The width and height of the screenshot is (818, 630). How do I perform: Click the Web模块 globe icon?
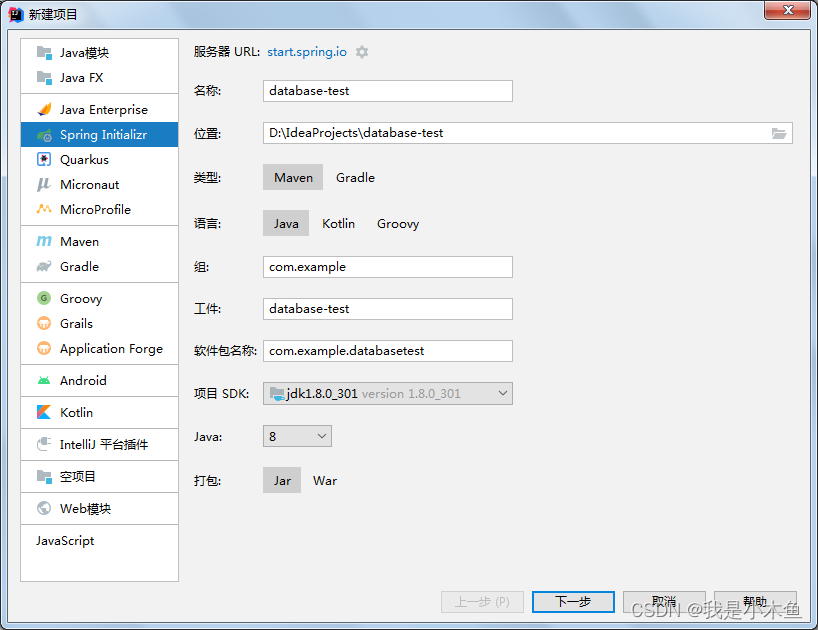tap(44, 508)
